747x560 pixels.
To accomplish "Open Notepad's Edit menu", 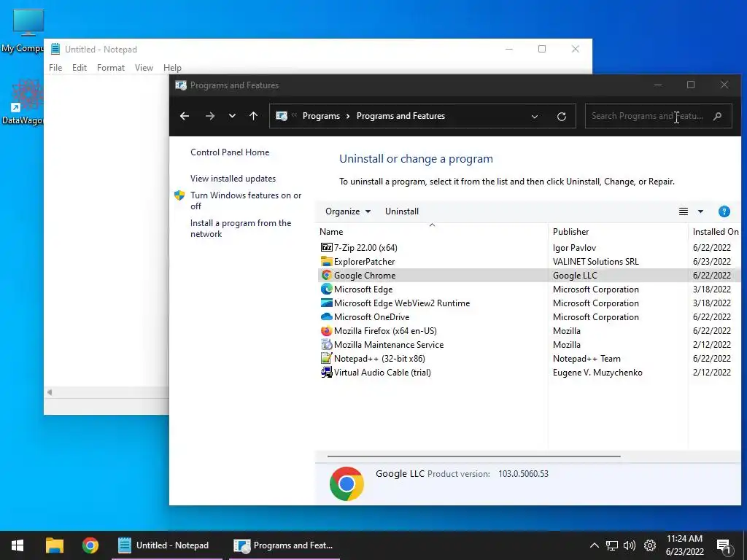I will (80, 68).
